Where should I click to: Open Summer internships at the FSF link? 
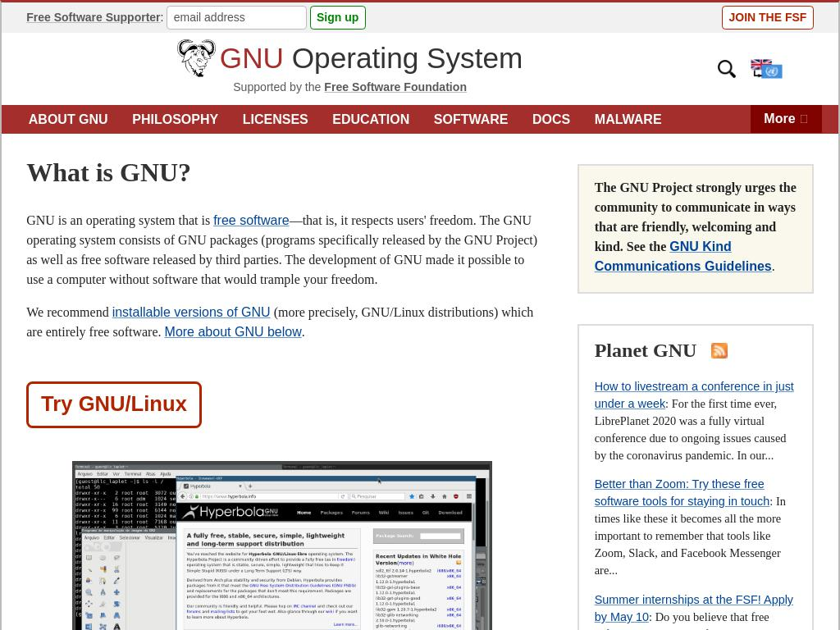tap(694, 608)
